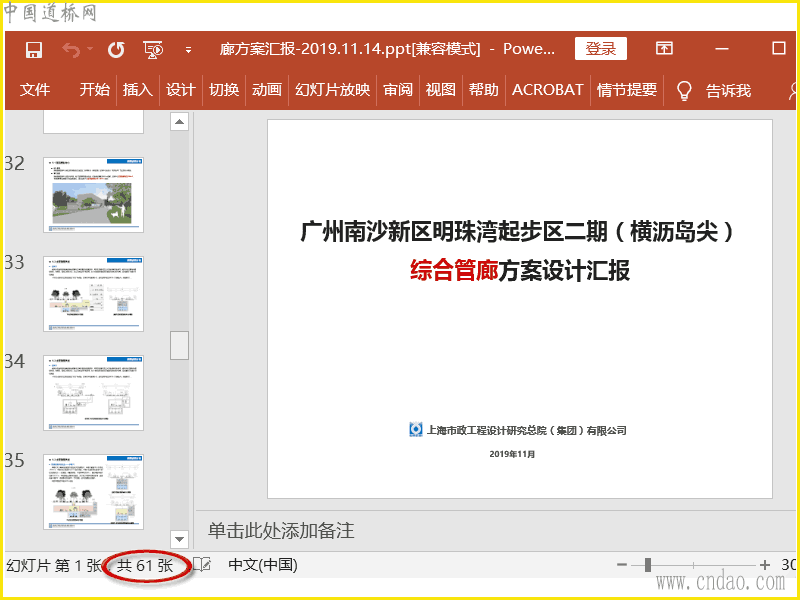The image size is (800, 600).
Task: Open the Undo history dropdown arrow
Action: click(x=91, y=49)
